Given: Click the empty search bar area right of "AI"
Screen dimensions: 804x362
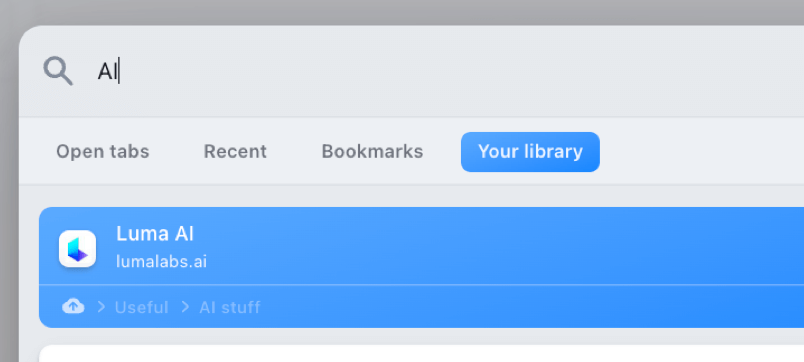Looking at the screenshot, I should pyautogui.click(x=461, y=71).
